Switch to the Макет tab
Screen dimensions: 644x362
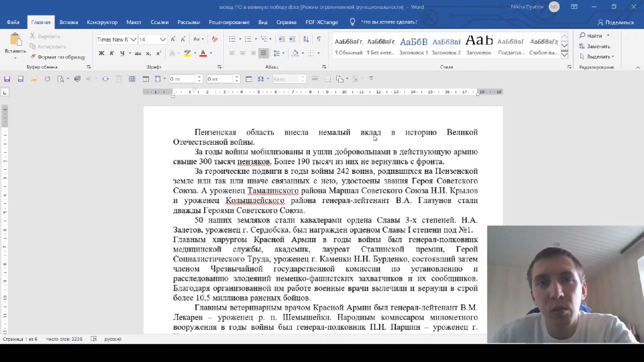pos(134,22)
